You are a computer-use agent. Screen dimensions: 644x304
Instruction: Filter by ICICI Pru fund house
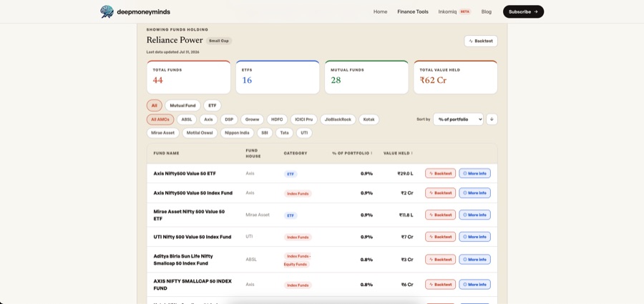tap(303, 119)
